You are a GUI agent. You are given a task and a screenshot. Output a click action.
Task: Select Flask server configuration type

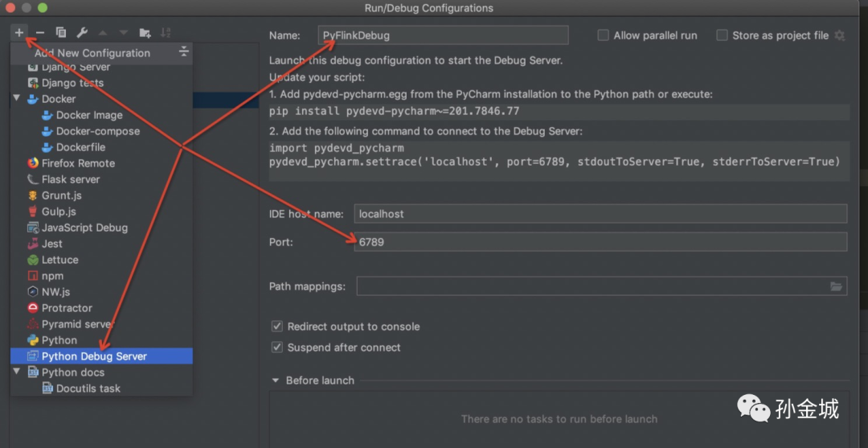click(101, 179)
